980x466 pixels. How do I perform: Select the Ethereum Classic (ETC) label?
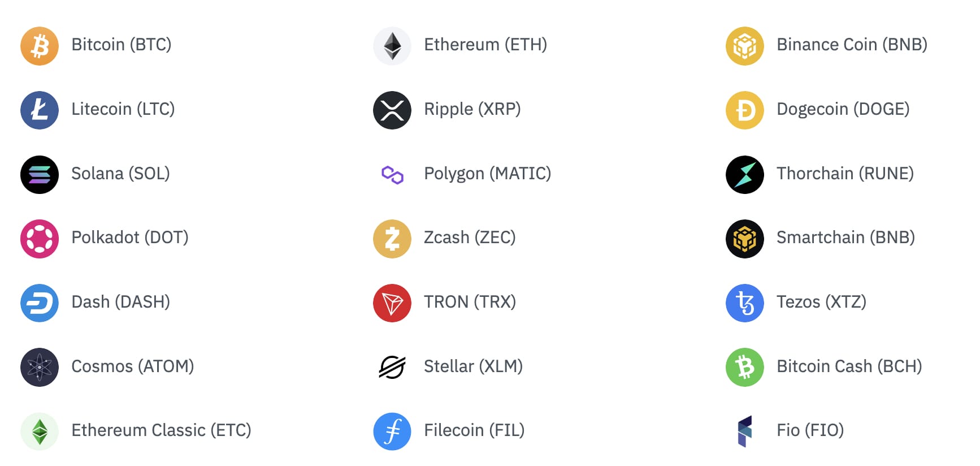click(x=161, y=430)
